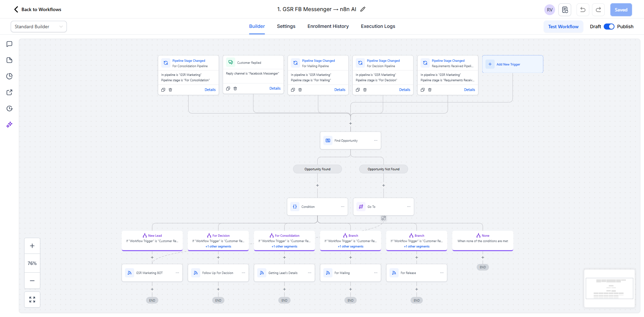Zoom in on the workflow canvas

(32, 246)
